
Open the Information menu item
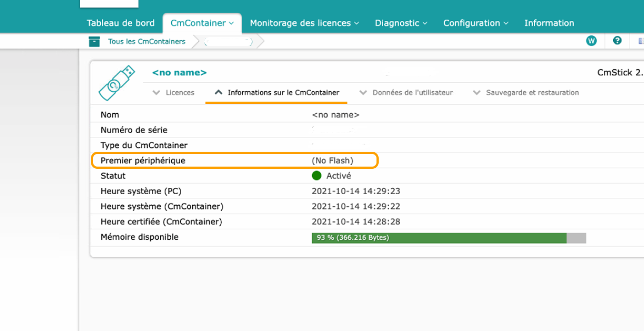click(x=549, y=23)
